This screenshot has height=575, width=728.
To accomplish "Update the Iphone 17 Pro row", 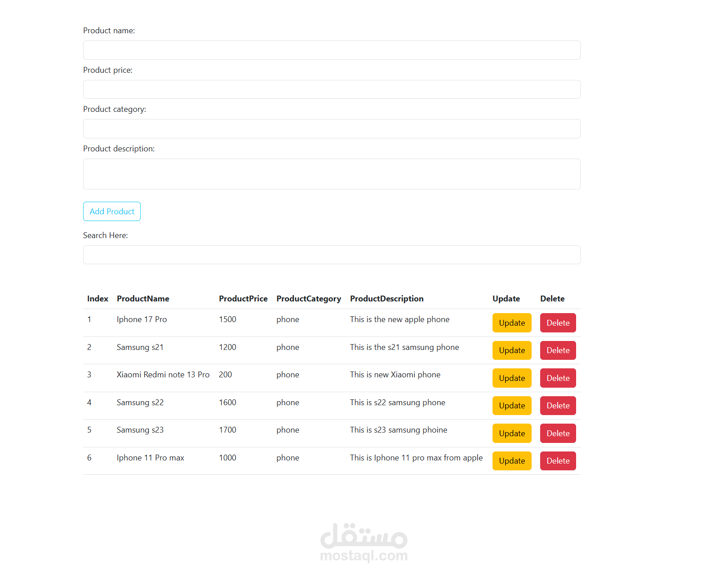I will click(x=512, y=323).
